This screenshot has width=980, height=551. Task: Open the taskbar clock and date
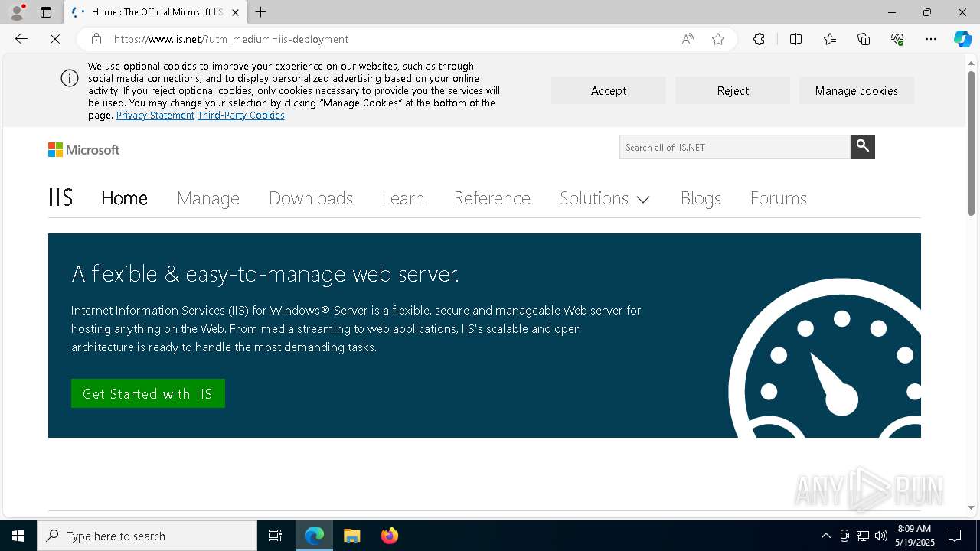coord(916,536)
